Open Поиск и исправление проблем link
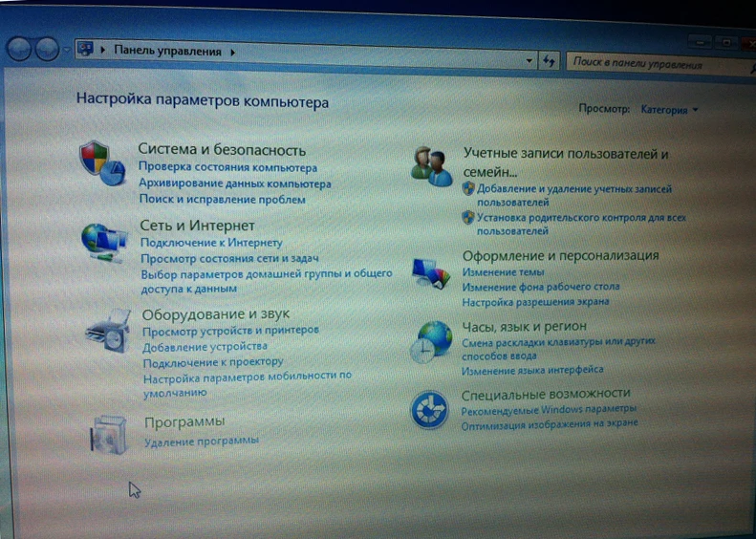The image size is (756, 539). pyautogui.click(x=223, y=199)
